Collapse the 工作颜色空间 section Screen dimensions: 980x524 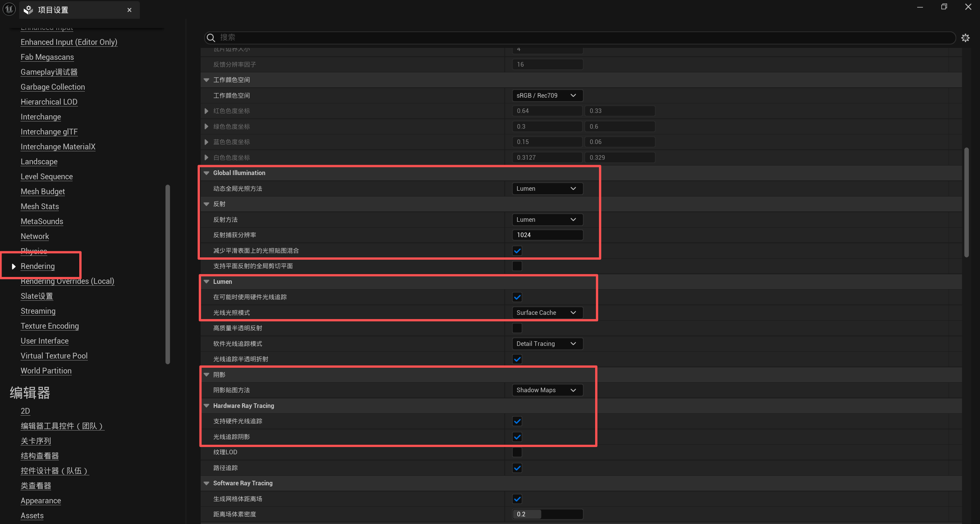click(206, 80)
